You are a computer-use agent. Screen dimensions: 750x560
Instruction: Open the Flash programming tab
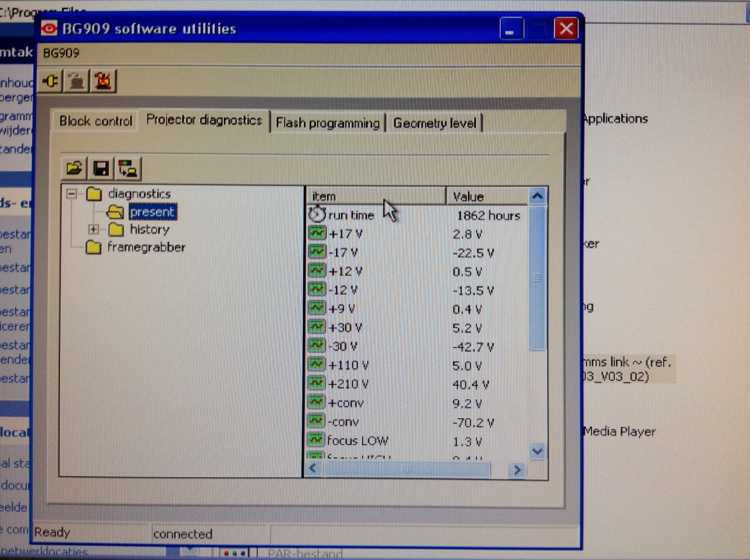(327, 123)
